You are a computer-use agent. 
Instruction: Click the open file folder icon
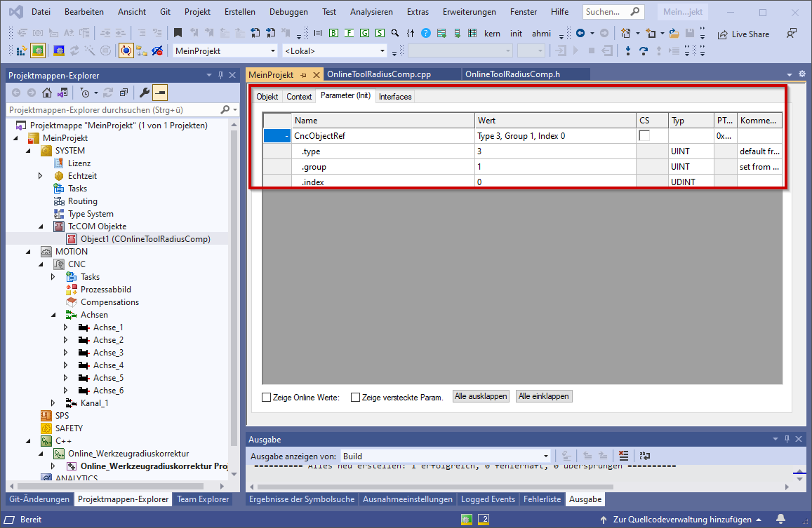pyautogui.click(x=674, y=34)
